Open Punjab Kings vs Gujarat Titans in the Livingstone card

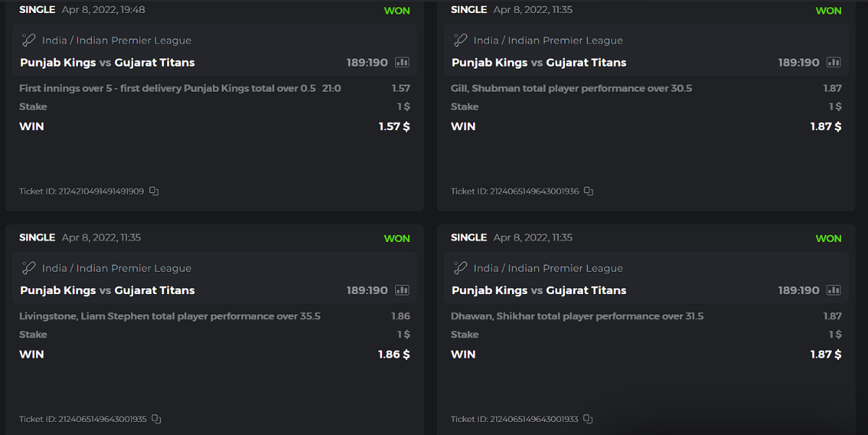pyautogui.click(x=107, y=290)
